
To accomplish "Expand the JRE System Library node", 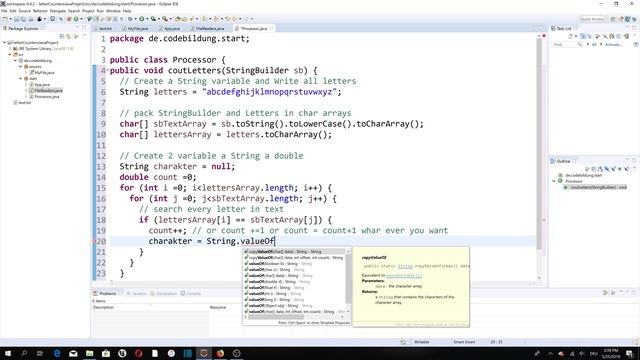I will pos(10,49).
